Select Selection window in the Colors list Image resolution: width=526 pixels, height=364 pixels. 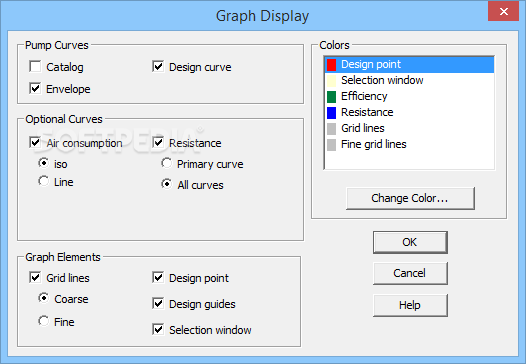pos(410,81)
